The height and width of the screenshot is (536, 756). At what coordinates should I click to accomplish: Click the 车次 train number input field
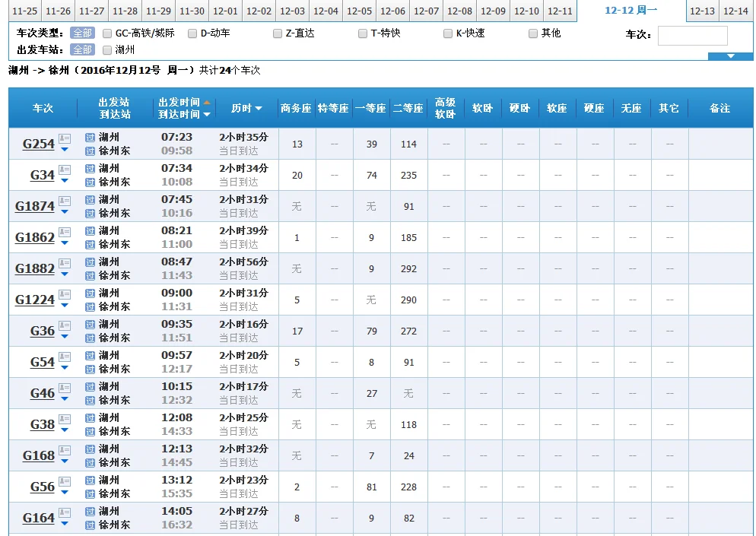click(692, 35)
